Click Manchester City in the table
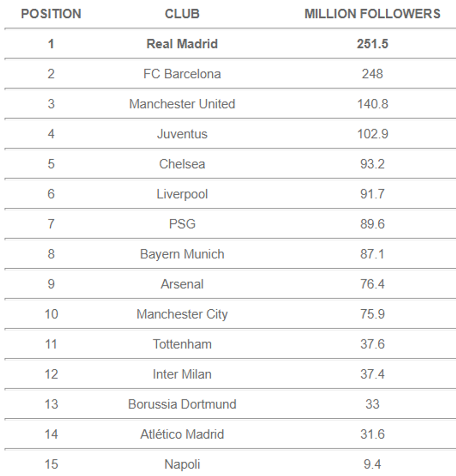 coord(182,314)
